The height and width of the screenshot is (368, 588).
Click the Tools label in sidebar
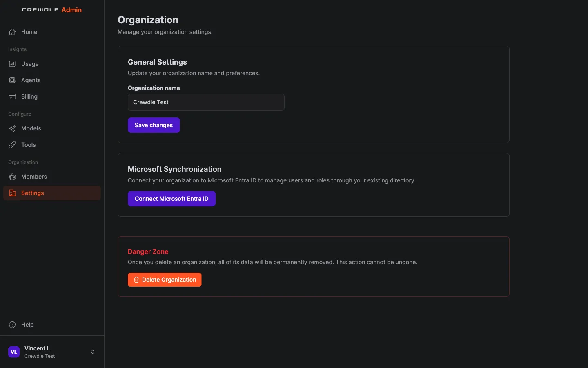[x=29, y=145]
